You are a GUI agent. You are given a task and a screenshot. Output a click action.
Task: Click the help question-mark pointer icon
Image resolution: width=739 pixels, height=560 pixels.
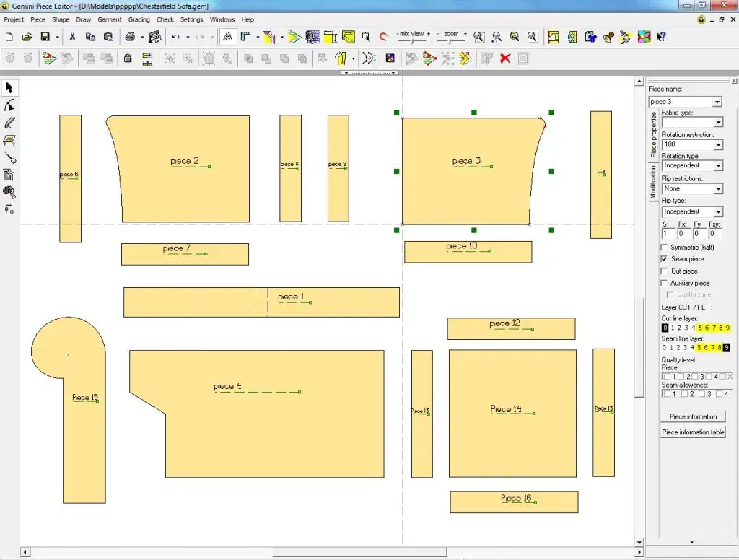(661, 37)
